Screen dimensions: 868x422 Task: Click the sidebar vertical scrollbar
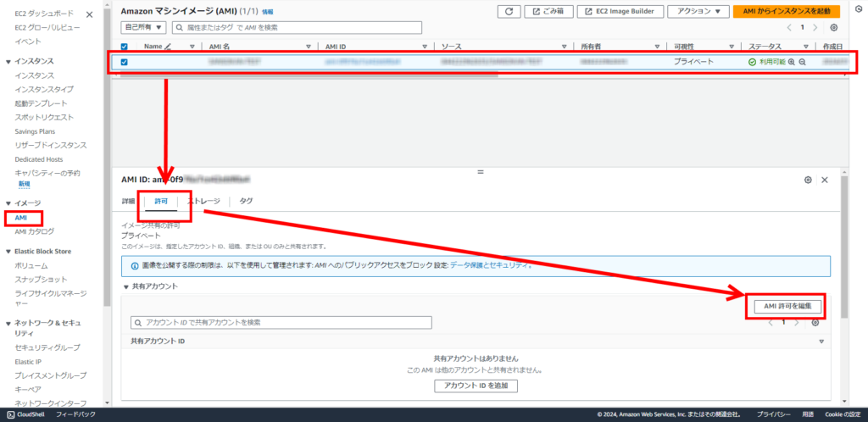click(106, 155)
